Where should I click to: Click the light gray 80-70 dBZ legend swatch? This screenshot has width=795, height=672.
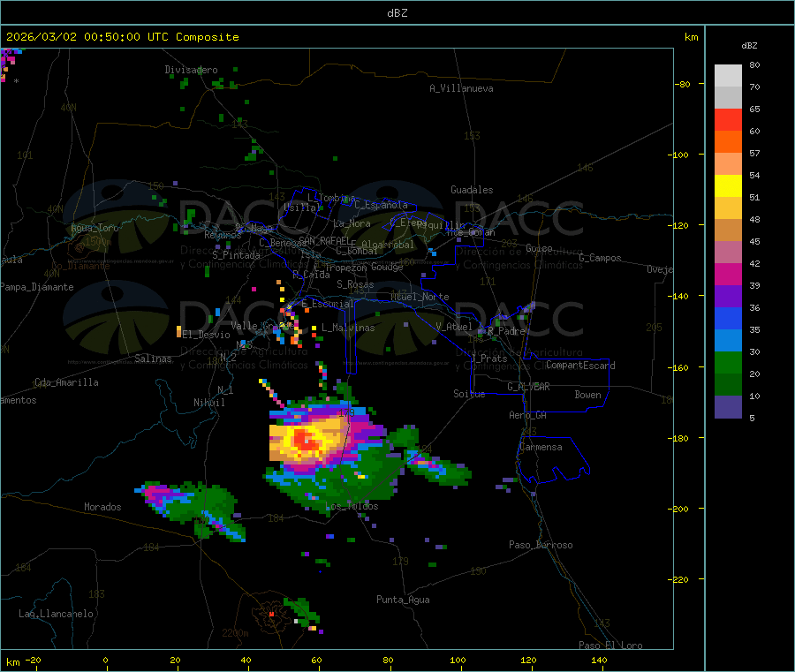click(x=728, y=76)
